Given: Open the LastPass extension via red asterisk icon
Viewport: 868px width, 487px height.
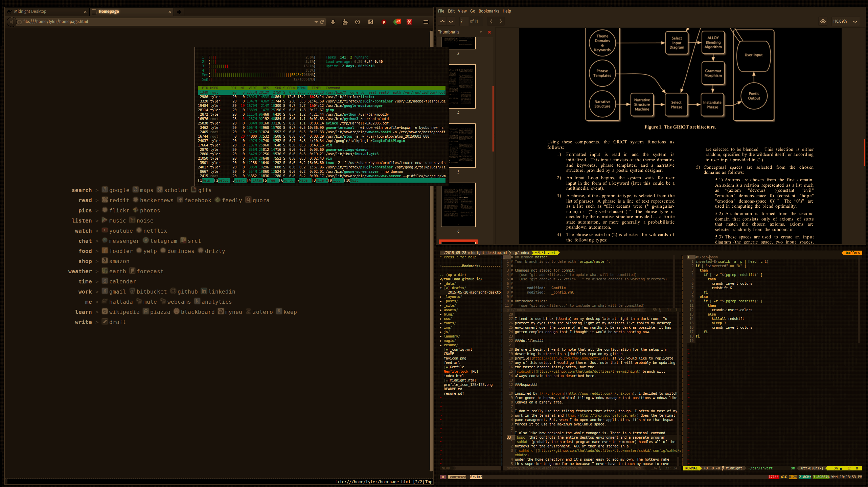Looking at the screenshot, I should 409,22.
